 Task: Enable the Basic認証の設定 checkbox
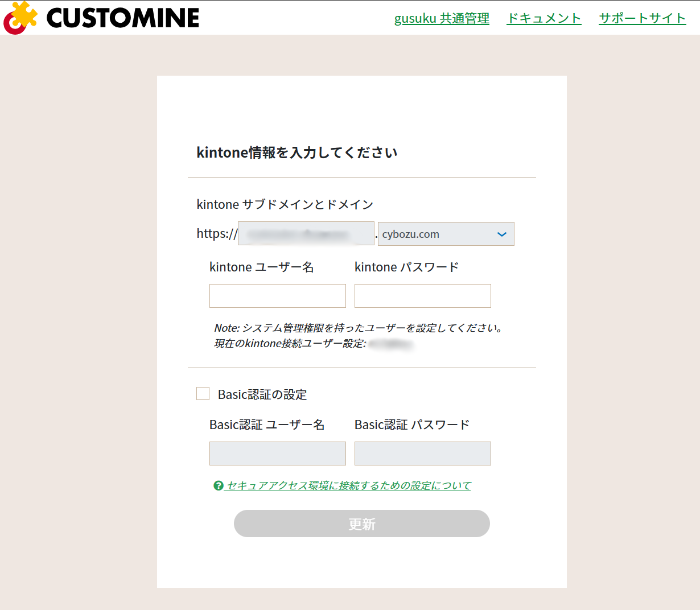[203, 393]
